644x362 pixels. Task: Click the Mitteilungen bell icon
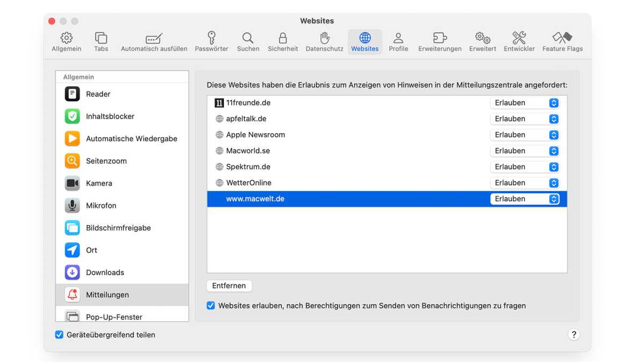[x=72, y=295]
